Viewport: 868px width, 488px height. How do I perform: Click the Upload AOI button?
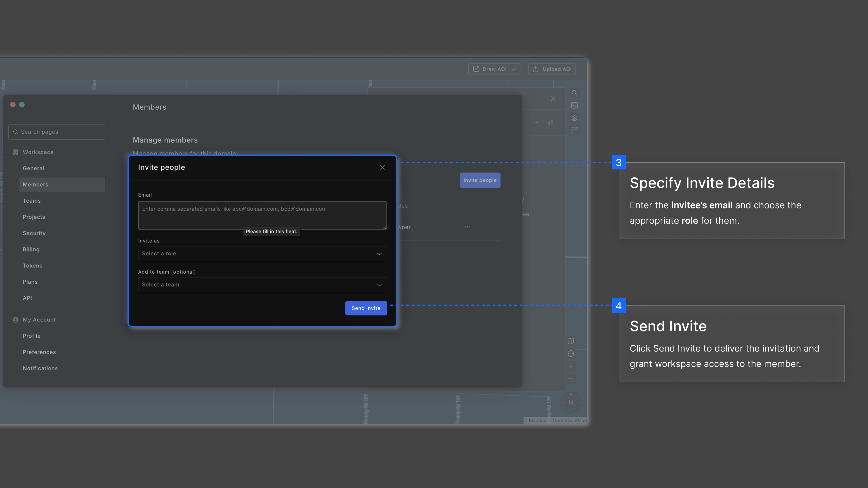(x=552, y=69)
